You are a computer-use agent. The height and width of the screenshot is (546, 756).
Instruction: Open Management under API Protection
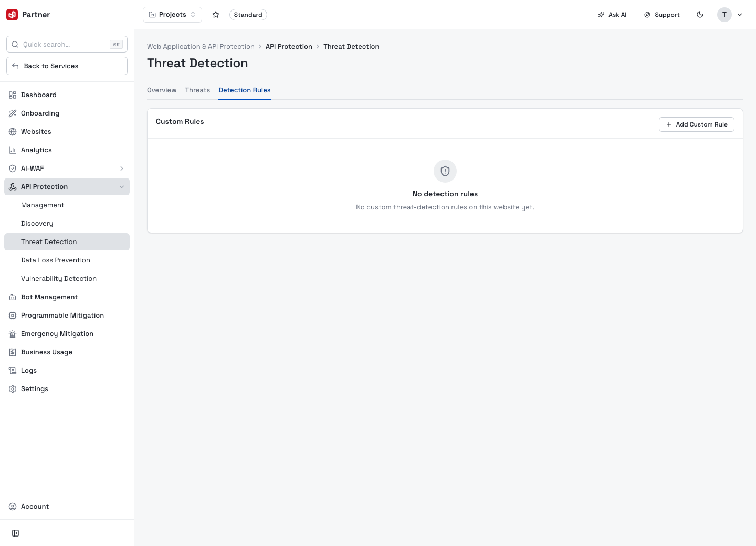pos(67,205)
